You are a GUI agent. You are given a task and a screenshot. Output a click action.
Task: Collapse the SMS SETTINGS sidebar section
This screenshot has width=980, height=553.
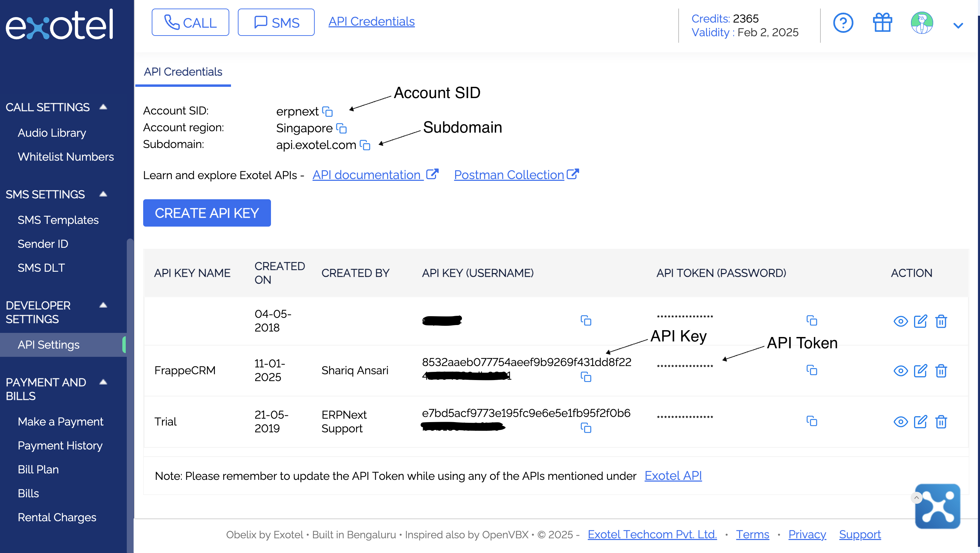[x=103, y=194]
